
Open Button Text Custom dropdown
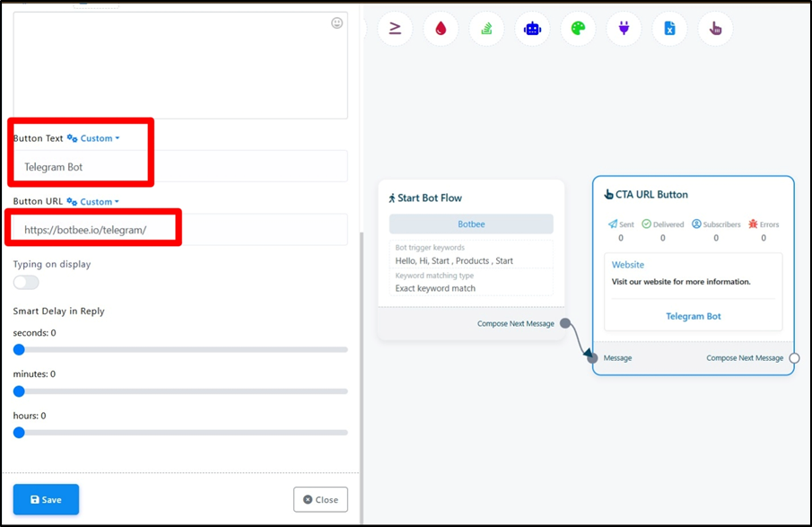tap(94, 139)
